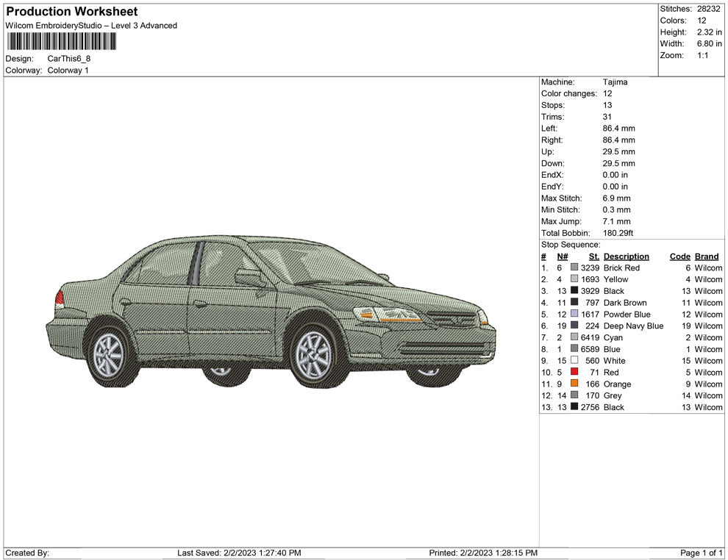Click the St. stitch count column header
The width and height of the screenshot is (728, 560).
[x=594, y=256]
